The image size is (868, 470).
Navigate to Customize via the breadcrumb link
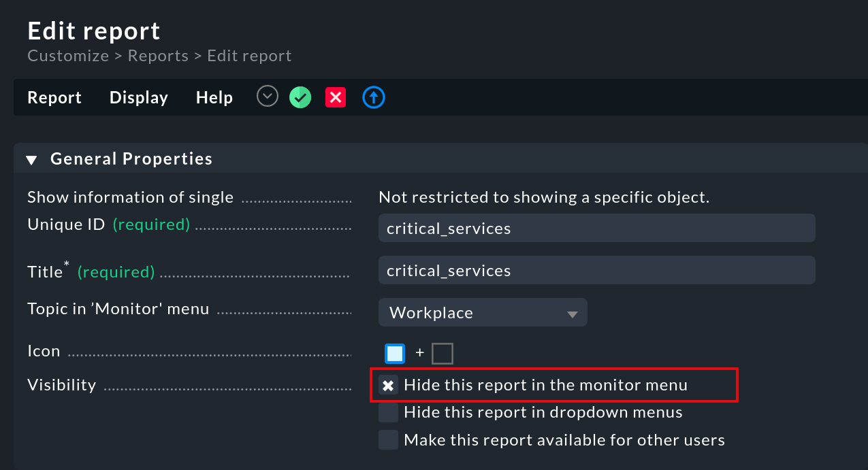[x=68, y=55]
